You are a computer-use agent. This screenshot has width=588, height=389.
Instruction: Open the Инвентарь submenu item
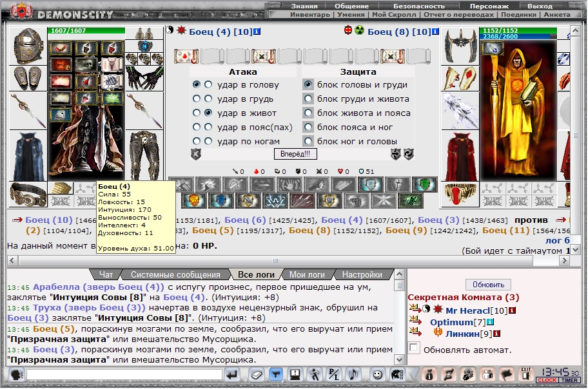click(x=310, y=15)
